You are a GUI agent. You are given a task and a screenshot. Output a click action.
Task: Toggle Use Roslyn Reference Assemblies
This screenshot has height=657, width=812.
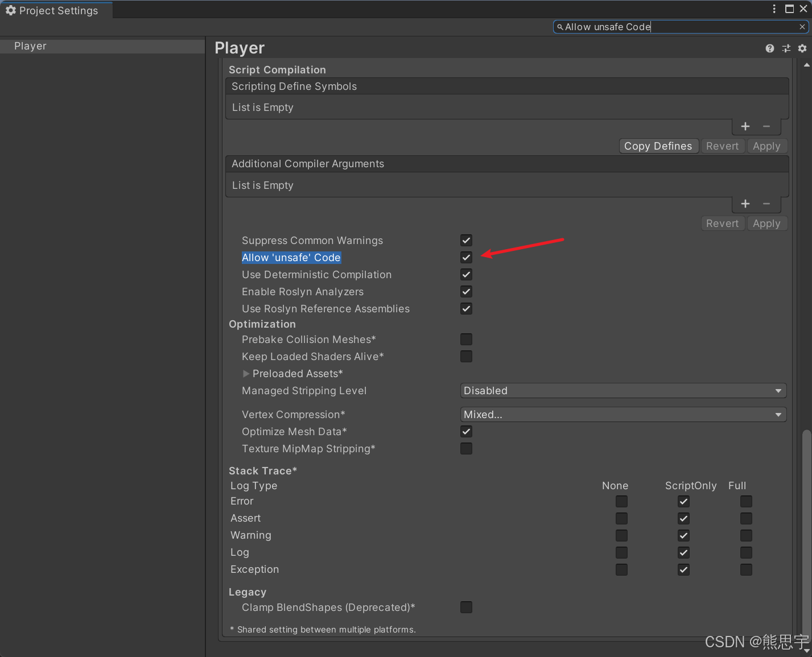466,309
